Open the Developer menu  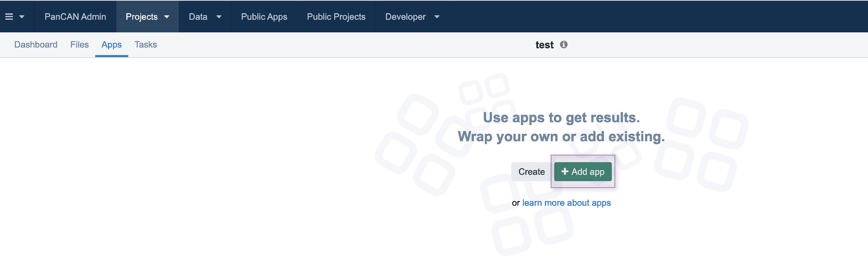click(x=405, y=17)
